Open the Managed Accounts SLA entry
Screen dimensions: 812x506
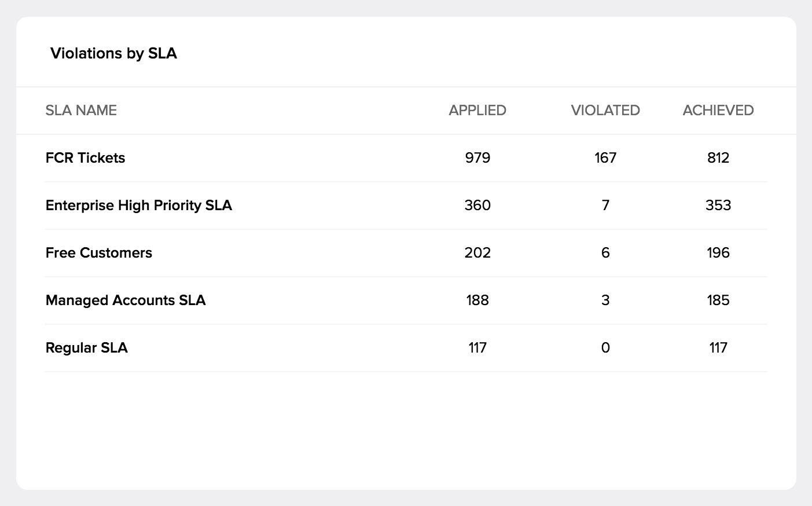[126, 300]
